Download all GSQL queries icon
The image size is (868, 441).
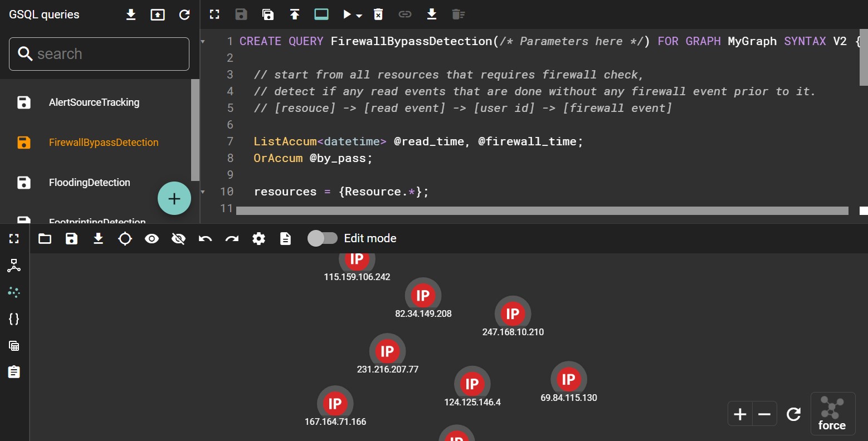[131, 15]
